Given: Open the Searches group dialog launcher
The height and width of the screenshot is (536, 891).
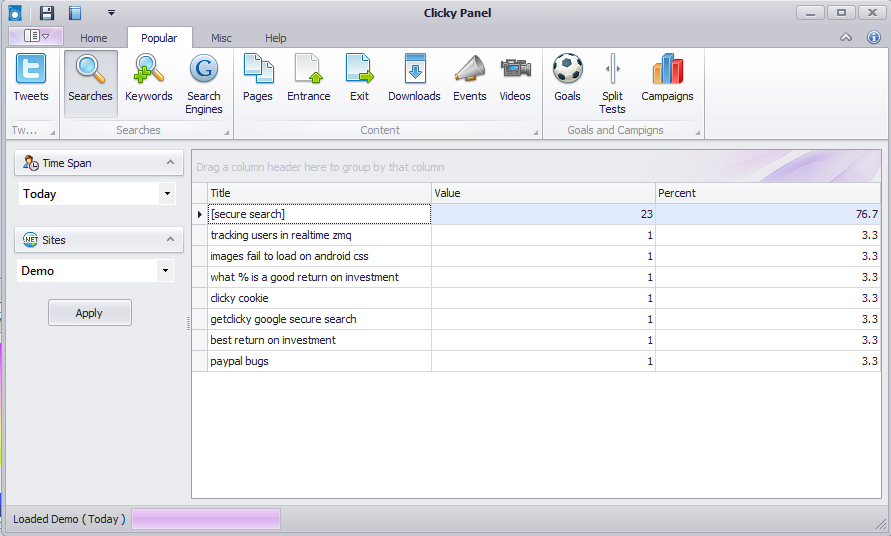Looking at the screenshot, I should (x=226, y=132).
